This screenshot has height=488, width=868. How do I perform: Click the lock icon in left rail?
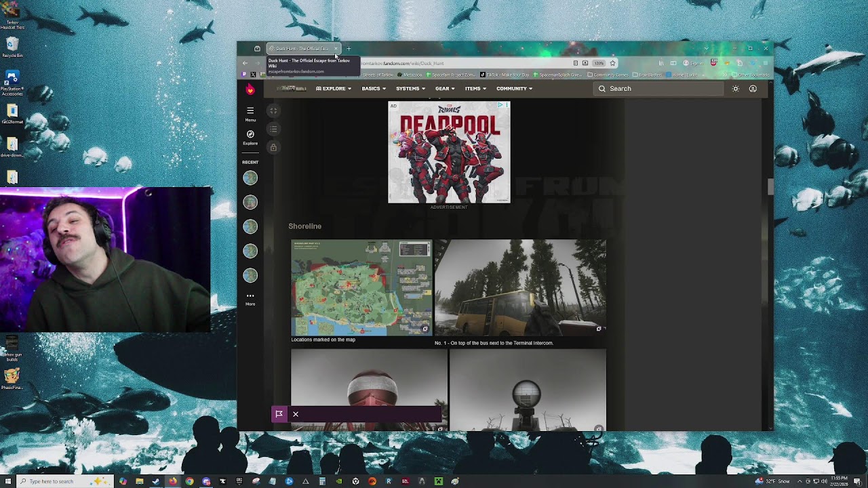[x=273, y=147]
